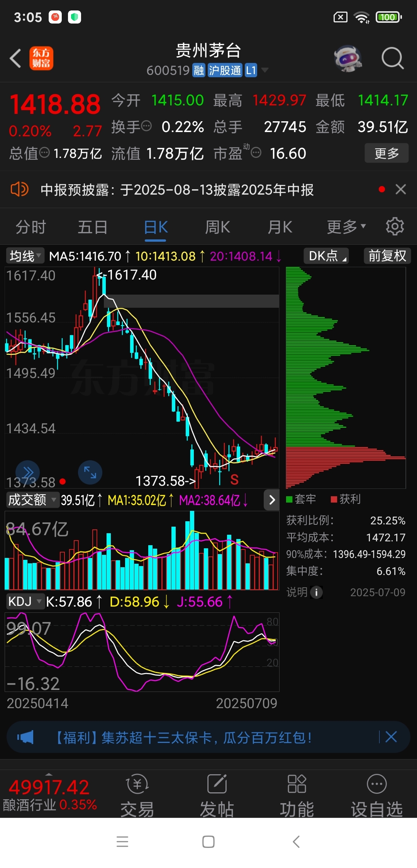Image resolution: width=417 pixels, height=868 pixels.
Task: Open the 功能 functions menu
Action: click(x=297, y=796)
